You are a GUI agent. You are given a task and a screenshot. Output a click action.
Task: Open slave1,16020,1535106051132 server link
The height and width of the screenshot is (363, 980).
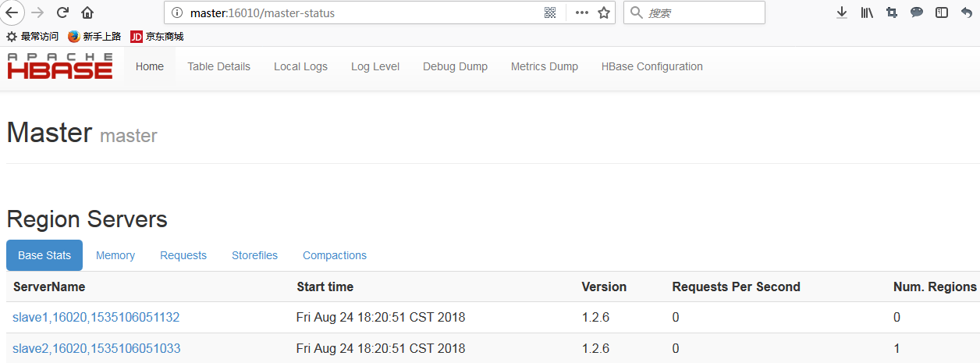(x=96, y=317)
